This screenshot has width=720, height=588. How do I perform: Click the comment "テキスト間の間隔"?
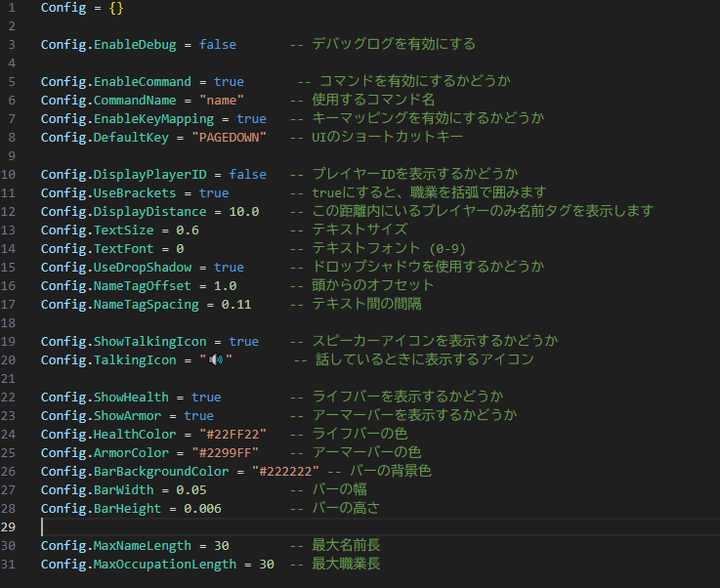pyautogui.click(x=366, y=305)
